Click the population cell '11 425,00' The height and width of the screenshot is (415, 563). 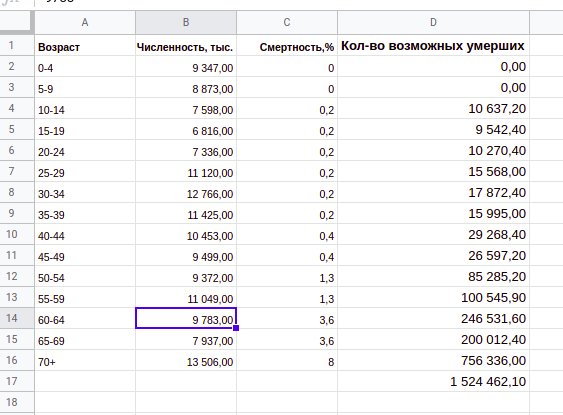click(x=186, y=213)
